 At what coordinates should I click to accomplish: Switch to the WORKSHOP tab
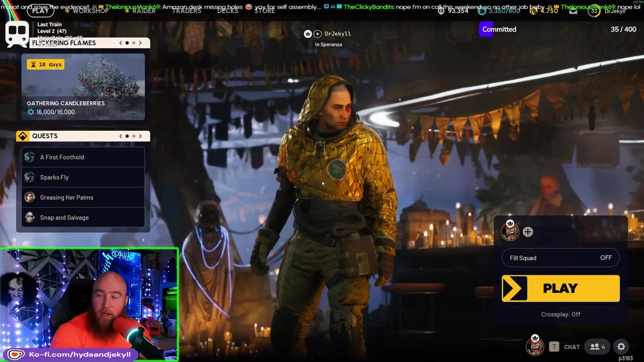coord(91,11)
